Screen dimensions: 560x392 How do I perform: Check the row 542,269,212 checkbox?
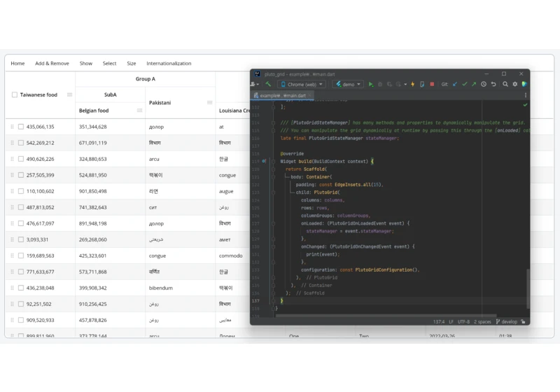[x=21, y=143]
